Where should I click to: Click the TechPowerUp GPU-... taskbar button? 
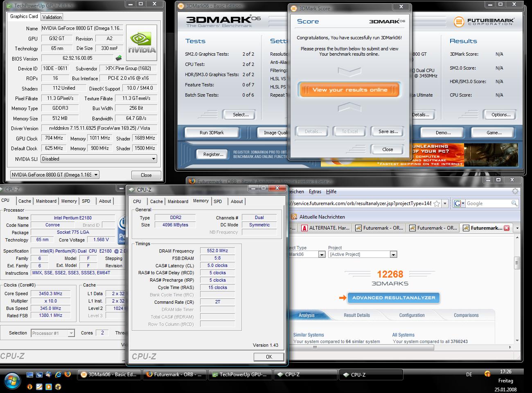(240, 375)
